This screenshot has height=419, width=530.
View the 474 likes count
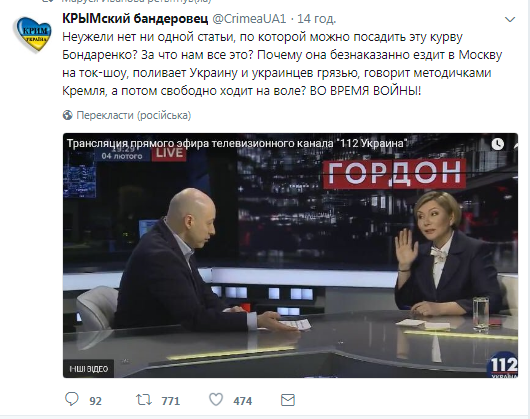[x=243, y=401]
